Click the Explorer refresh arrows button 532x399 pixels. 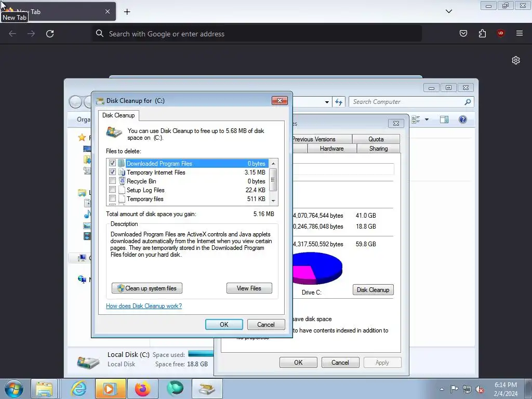[x=339, y=102]
